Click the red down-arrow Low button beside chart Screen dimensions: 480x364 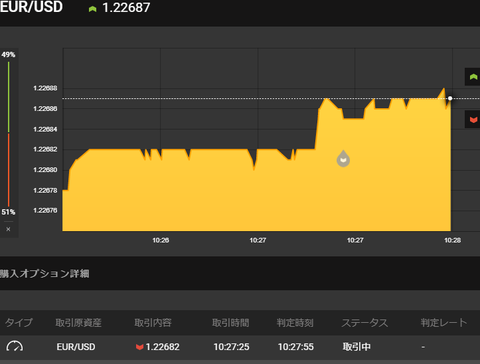[x=473, y=119]
